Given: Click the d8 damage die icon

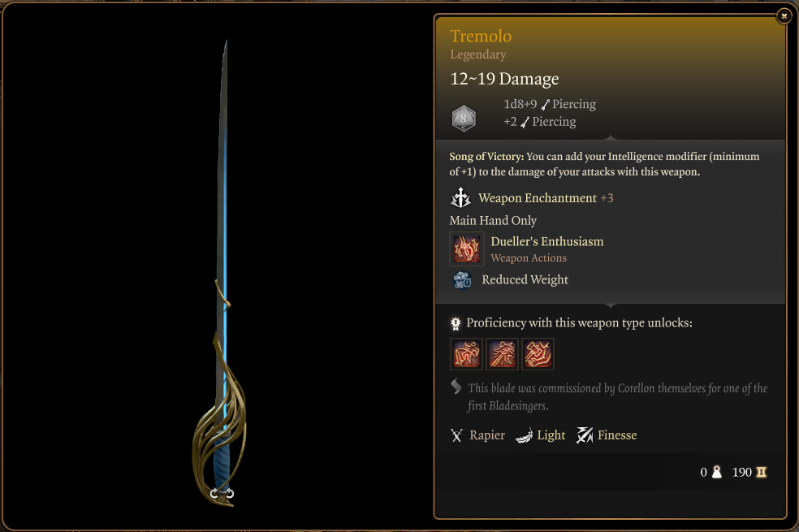Looking at the screenshot, I should click(x=464, y=119).
